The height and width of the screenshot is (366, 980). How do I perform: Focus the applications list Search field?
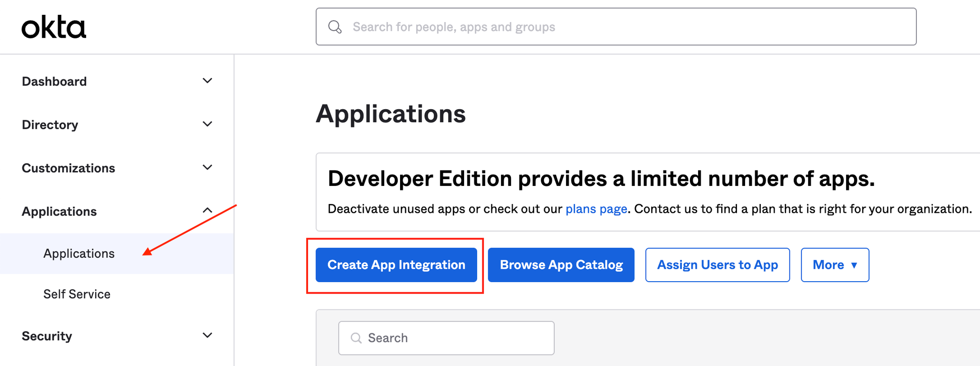click(455, 338)
